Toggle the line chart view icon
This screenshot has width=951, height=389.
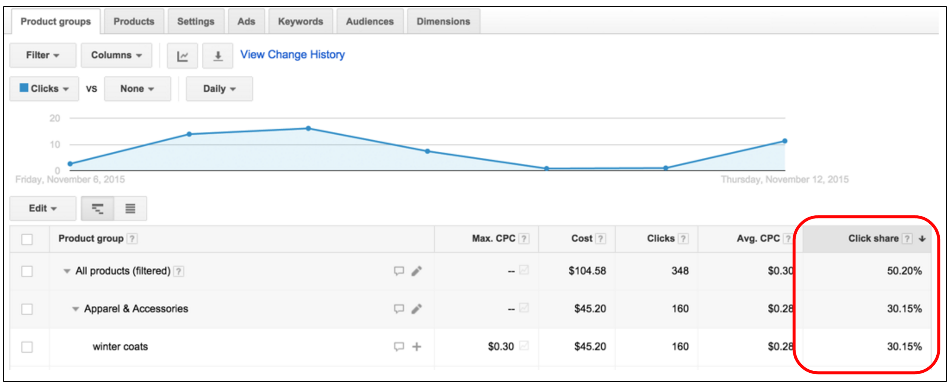[183, 55]
